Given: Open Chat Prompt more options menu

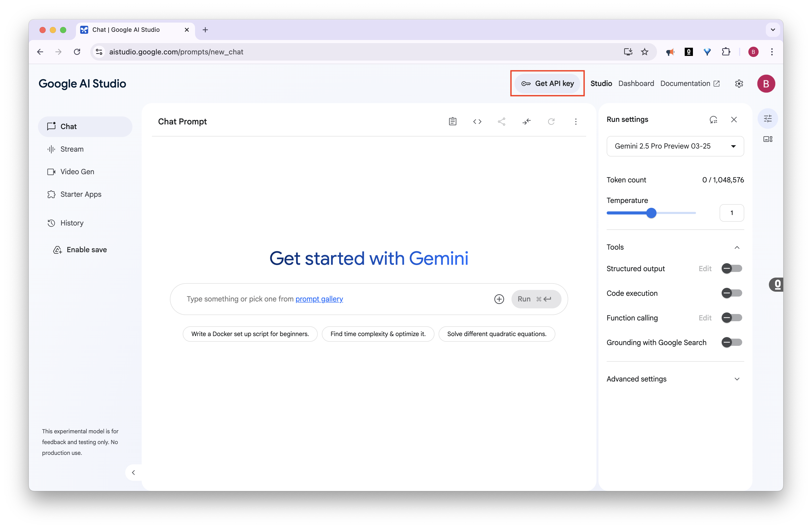Looking at the screenshot, I should click(576, 121).
